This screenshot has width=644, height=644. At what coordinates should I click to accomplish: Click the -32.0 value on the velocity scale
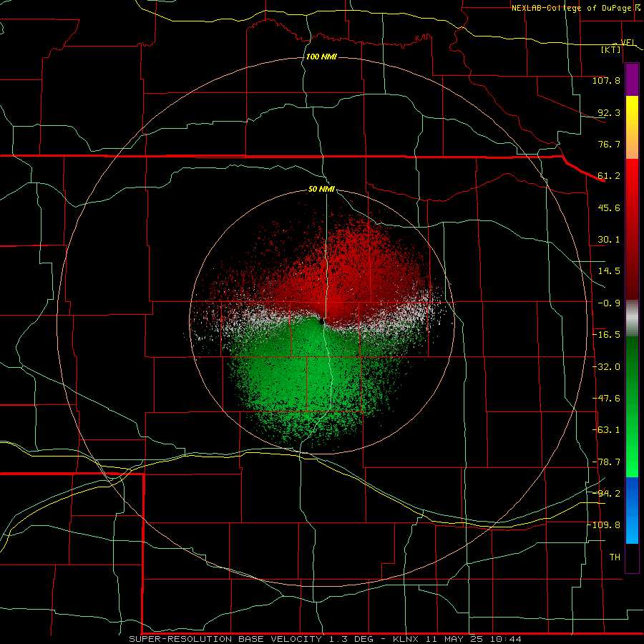(x=606, y=367)
